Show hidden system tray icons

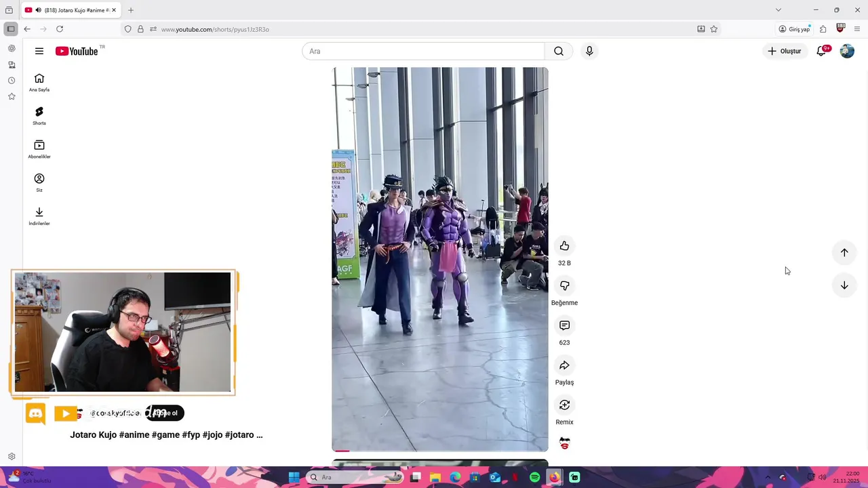pos(768,477)
